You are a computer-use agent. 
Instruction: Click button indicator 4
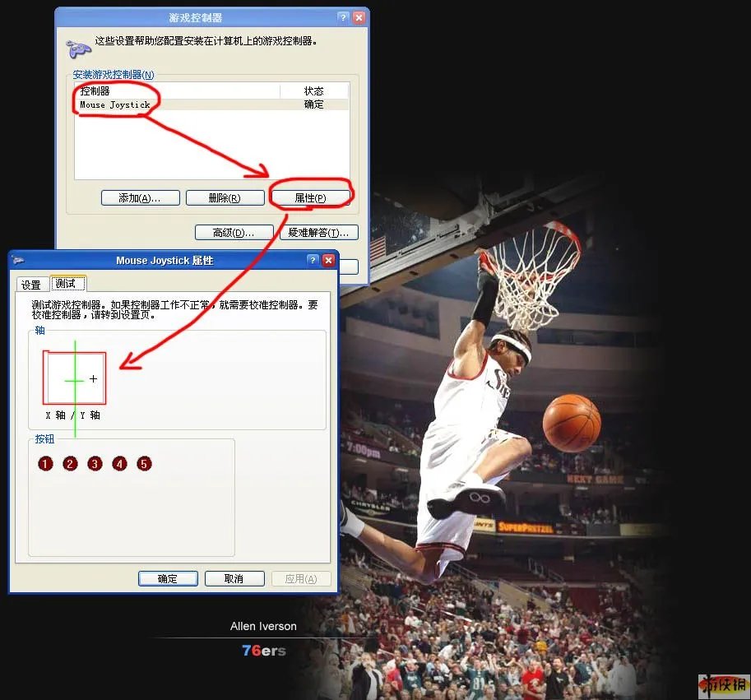coord(119,463)
